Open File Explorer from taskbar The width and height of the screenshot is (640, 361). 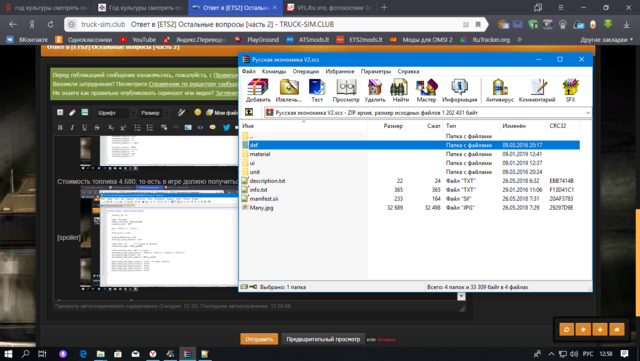click(x=100, y=354)
